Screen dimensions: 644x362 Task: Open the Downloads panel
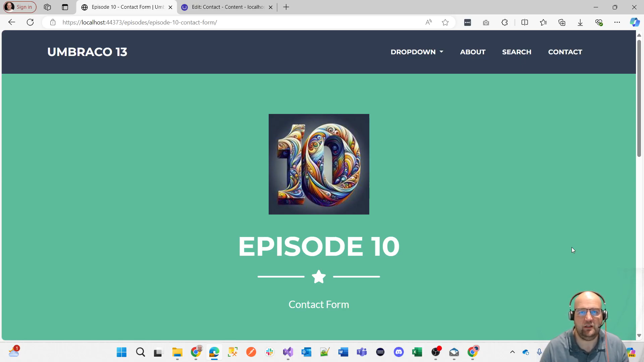click(580, 22)
